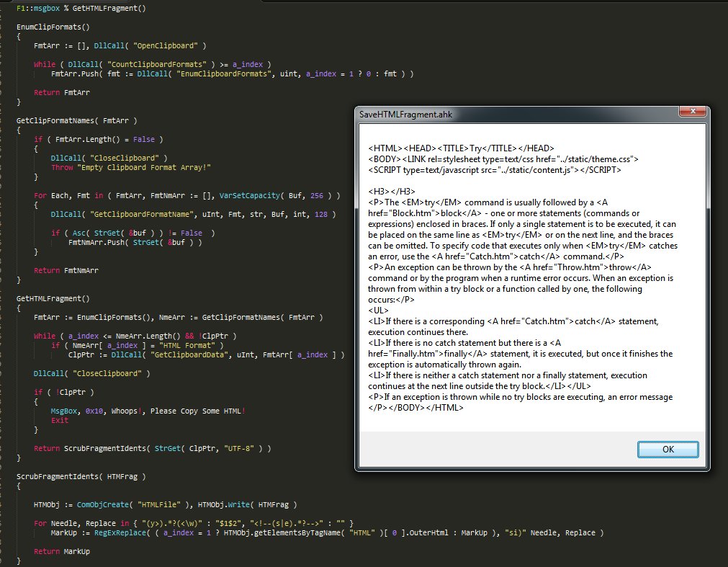Click the GetHTMLFragment() function header
The image size is (728, 567).
tap(53, 298)
